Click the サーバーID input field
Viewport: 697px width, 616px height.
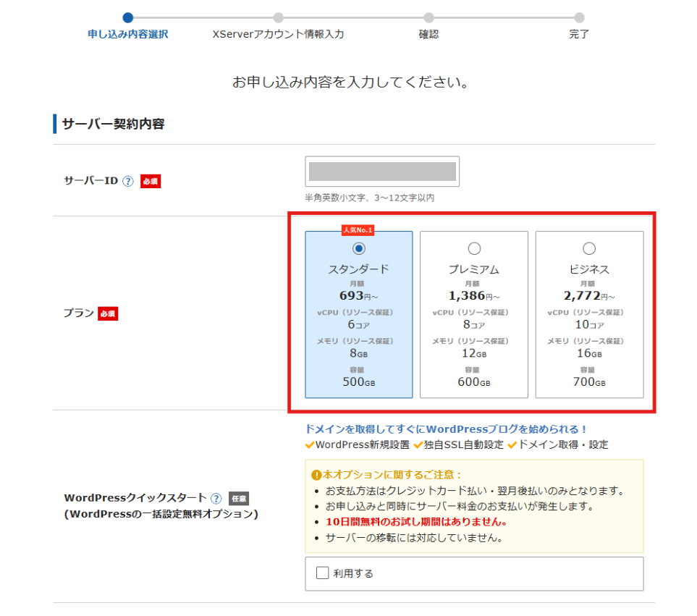point(382,172)
